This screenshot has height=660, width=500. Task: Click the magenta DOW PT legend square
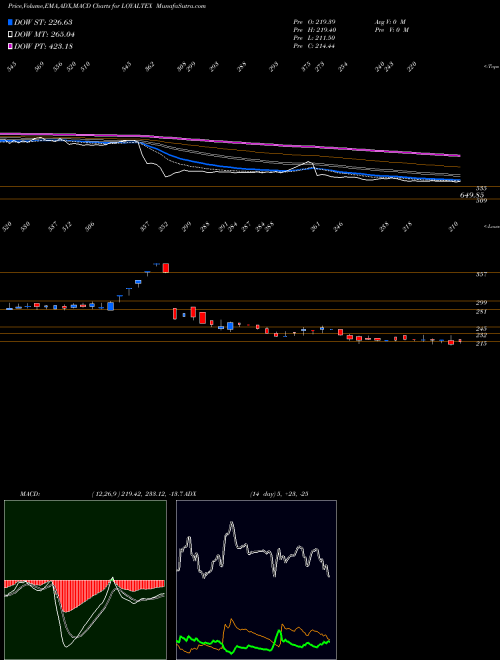[x=10, y=46]
